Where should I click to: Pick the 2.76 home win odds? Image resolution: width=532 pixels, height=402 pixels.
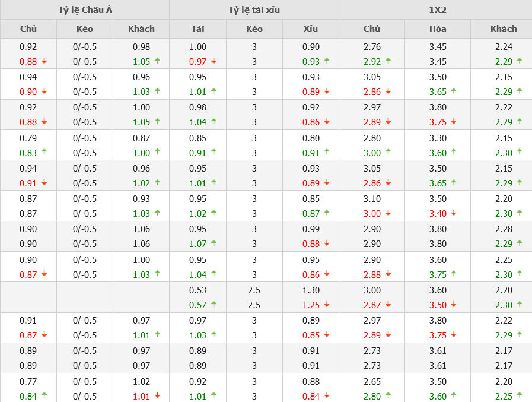pos(372,46)
